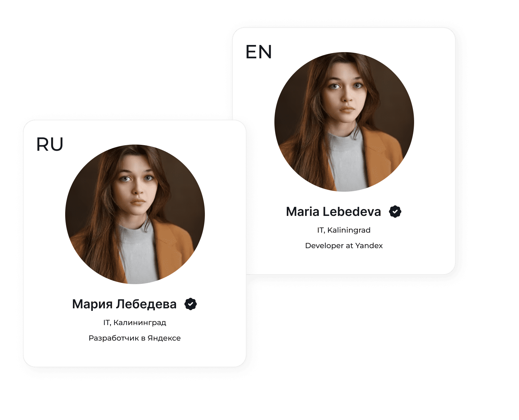Open the English card profile photo
This screenshot has height=420, width=519.
coord(344,122)
